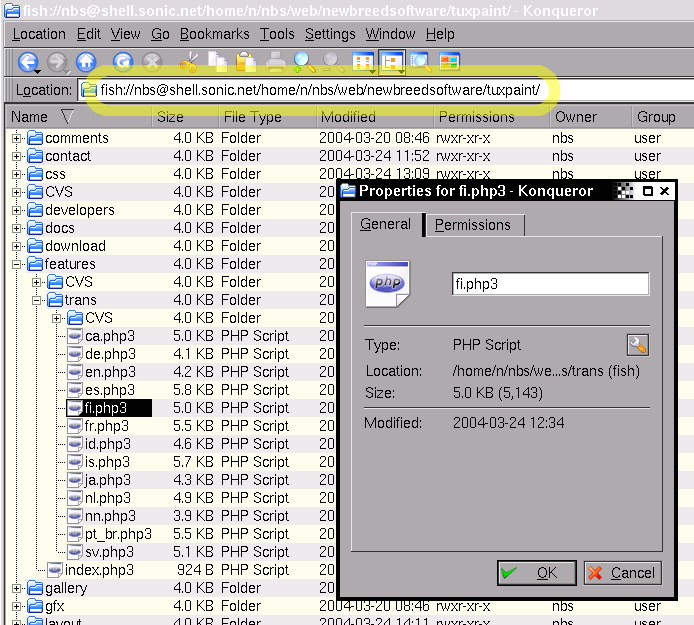694x625 pixels.
Task: Open the Window menu
Action: click(x=390, y=34)
